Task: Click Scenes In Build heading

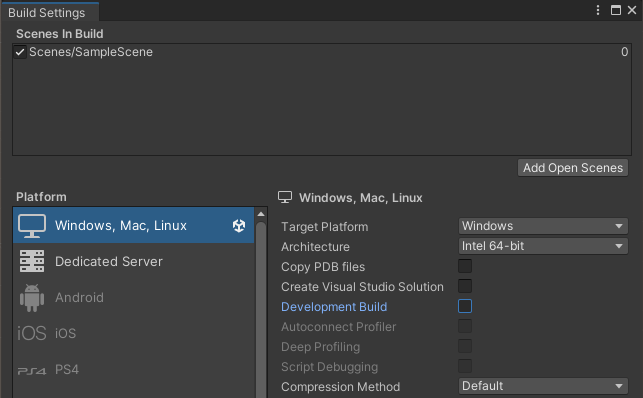Action: pyautogui.click(x=59, y=34)
